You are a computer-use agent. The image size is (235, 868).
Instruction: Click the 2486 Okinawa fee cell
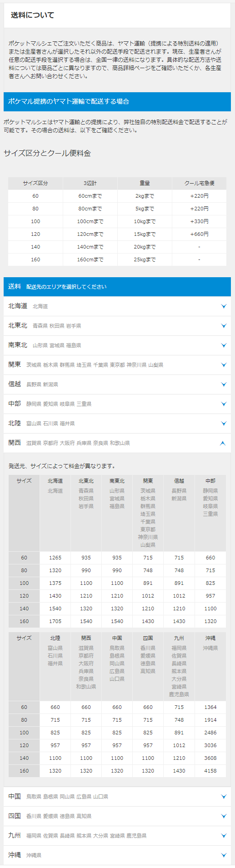pos(210,733)
